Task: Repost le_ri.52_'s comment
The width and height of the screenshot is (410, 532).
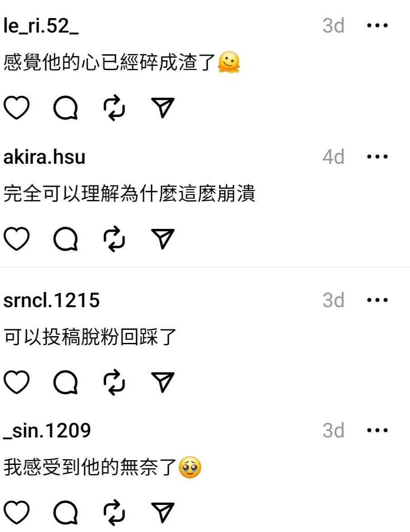Action: (x=114, y=108)
